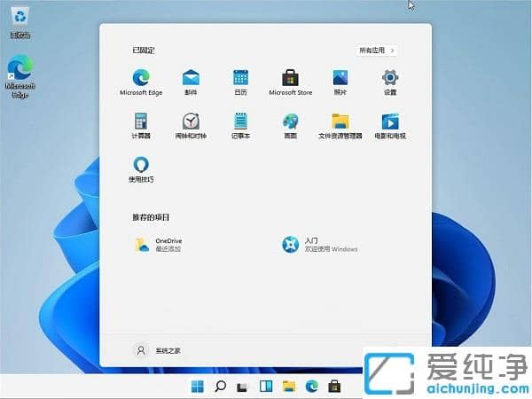Launch Microsoft Store from pinned apps
This screenshot has height=399, width=532.
pos(291,82)
